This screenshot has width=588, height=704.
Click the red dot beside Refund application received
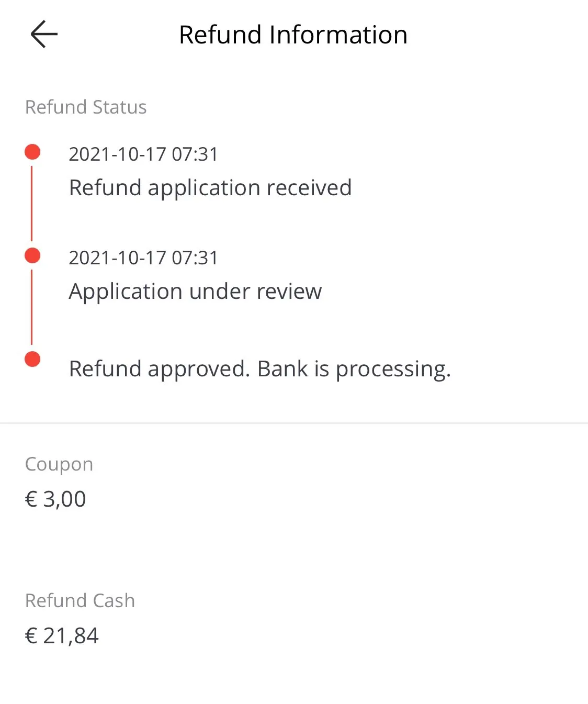coord(32,152)
